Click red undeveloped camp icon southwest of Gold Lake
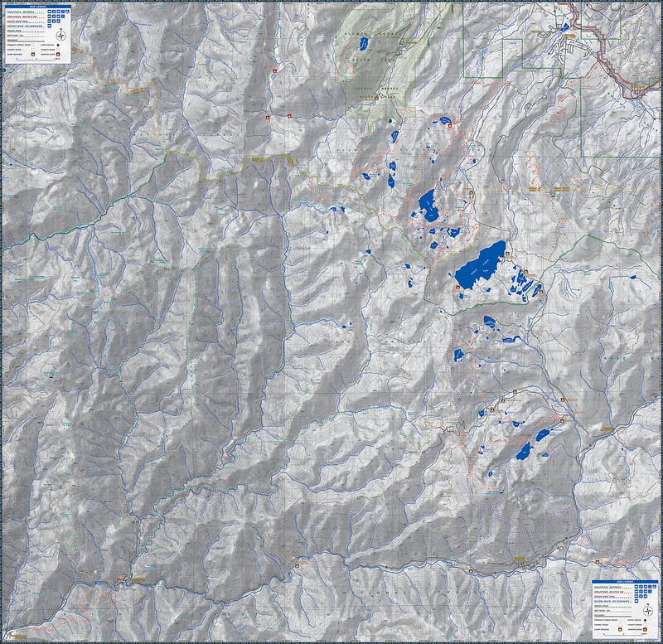The width and height of the screenshot is (663, 644). [457, 287]
